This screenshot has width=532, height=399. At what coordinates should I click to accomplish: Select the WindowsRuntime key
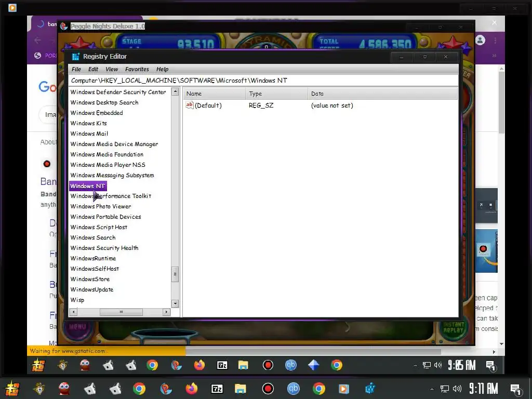(x=93, y=258)
